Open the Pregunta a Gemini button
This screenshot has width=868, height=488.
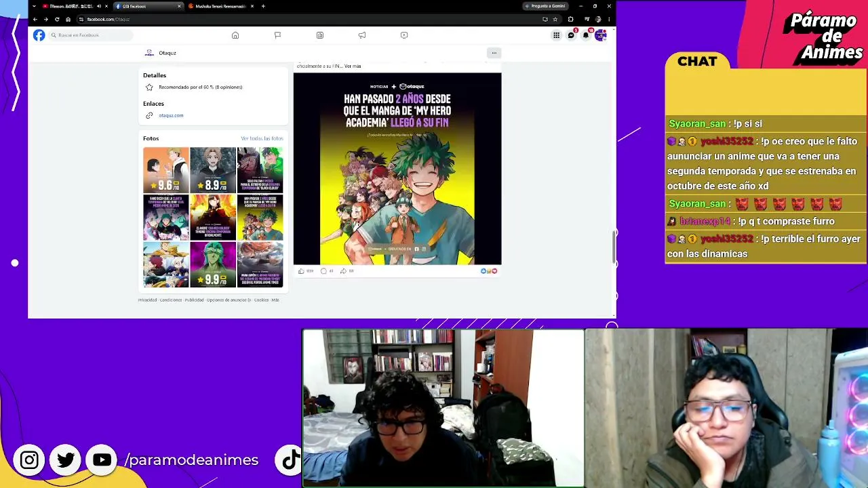click(545, 6)
